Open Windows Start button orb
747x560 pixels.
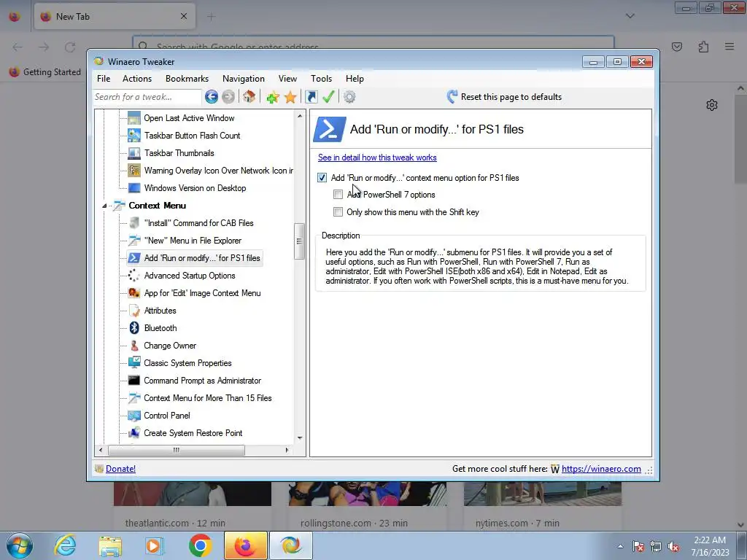19,545
